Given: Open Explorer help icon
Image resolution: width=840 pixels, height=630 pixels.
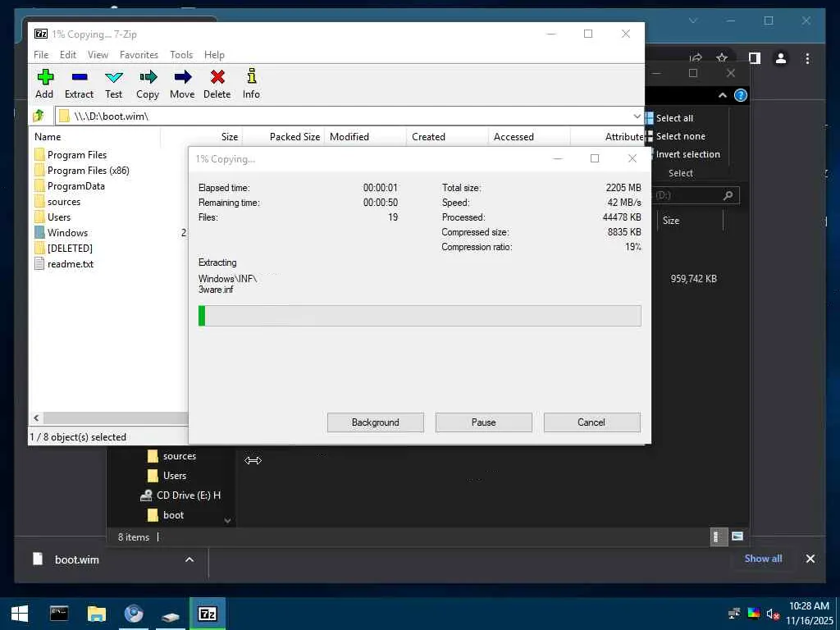Looking at the screenshot, I should 741,95.
